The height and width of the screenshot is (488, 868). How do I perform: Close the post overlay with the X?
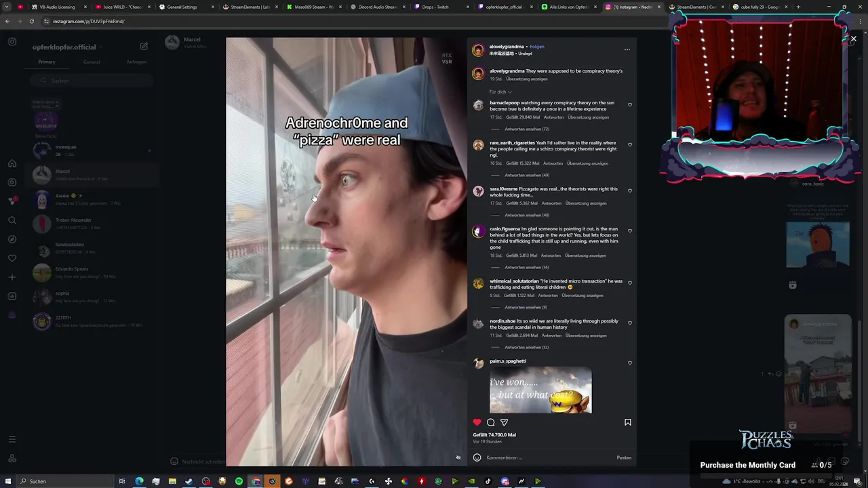853,39
